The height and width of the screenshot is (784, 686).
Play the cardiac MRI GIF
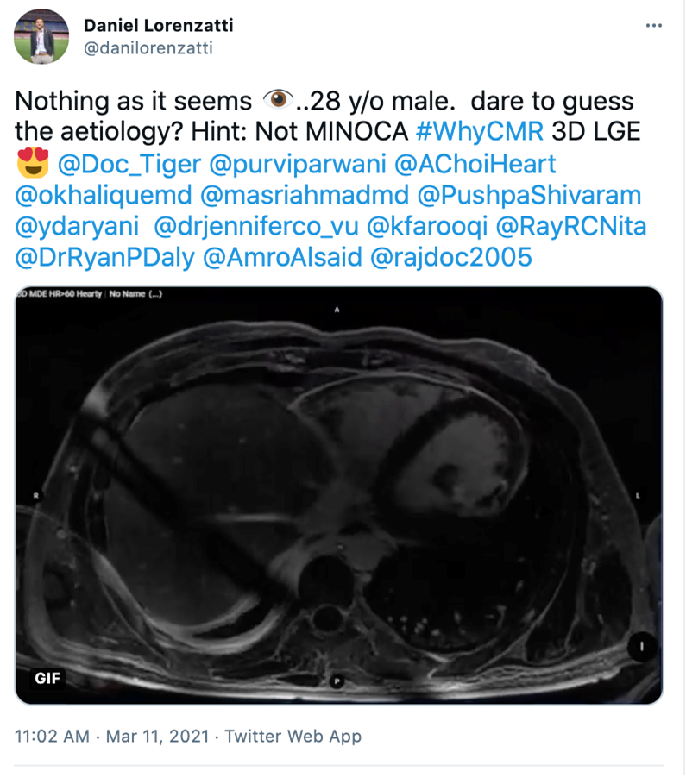(339, 495)
